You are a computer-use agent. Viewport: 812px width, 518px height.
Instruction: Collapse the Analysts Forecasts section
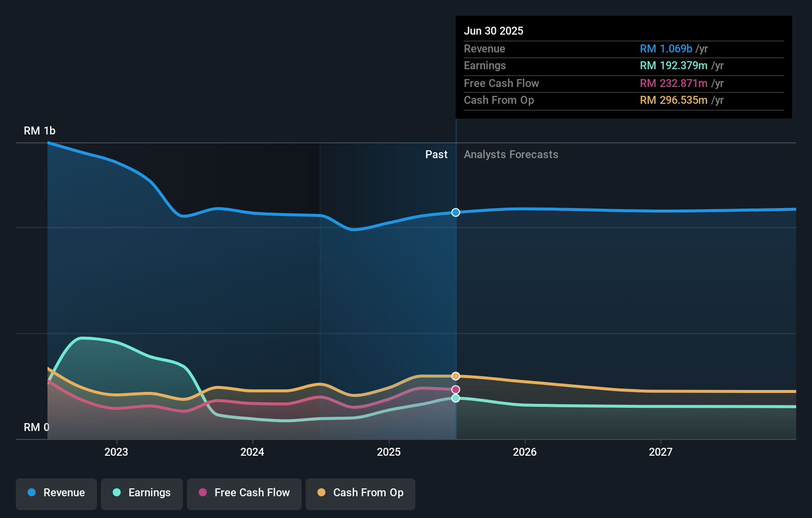click(511, 155)
